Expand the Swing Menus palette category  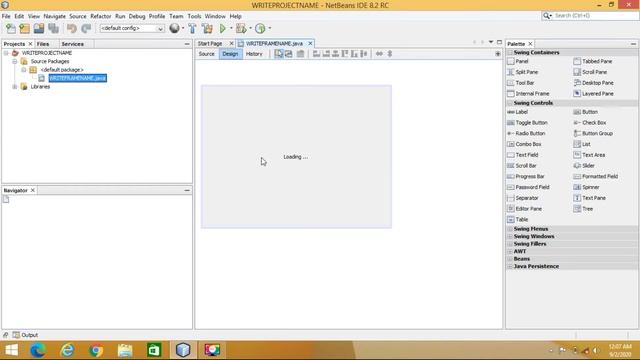point(510,229)
